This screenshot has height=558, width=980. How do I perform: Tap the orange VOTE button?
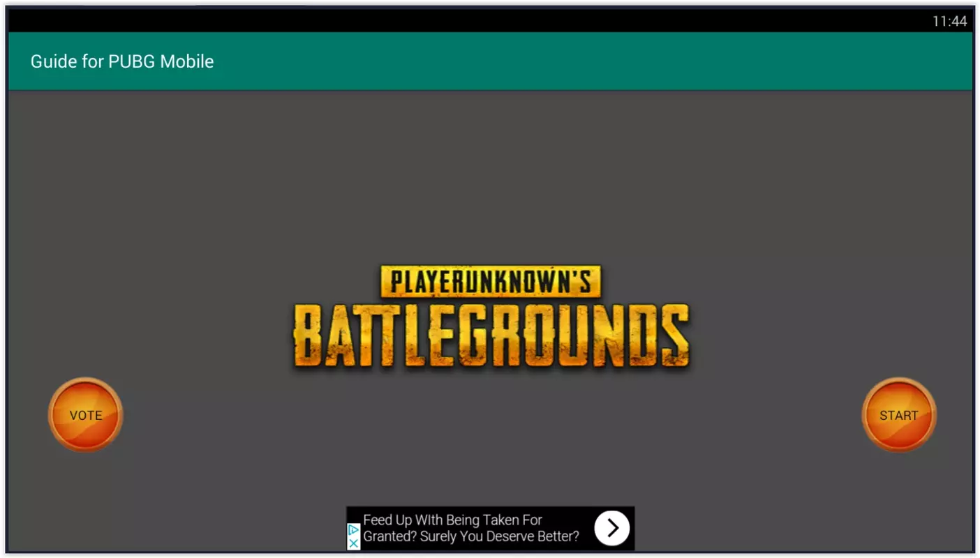click(x=86, y=415)
